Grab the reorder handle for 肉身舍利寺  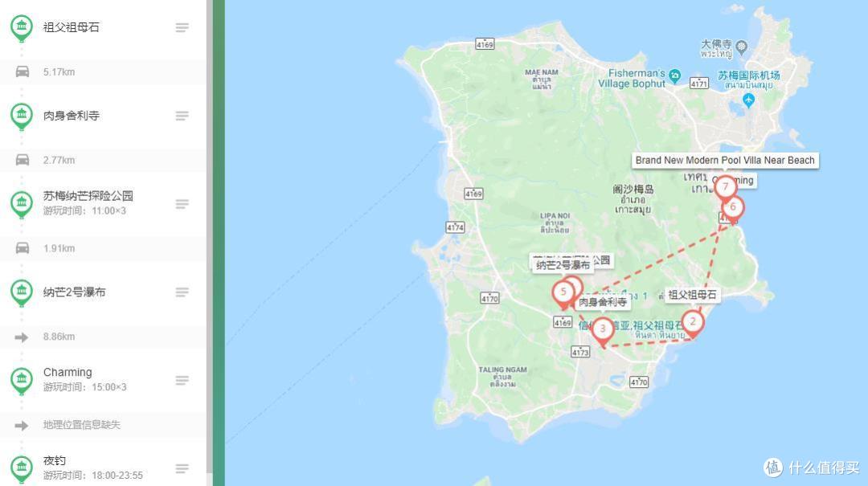182,116
